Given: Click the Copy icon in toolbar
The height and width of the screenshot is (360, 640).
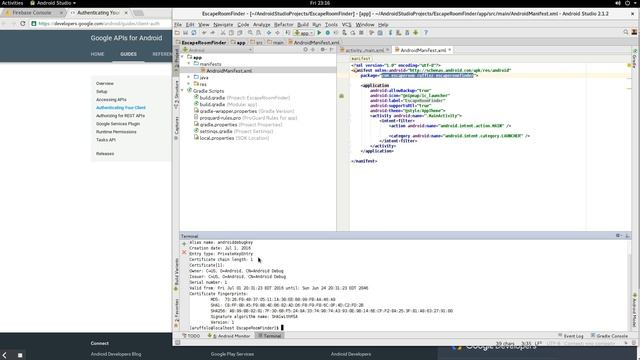Looking at the screenshot, I should tap(231, 33).
